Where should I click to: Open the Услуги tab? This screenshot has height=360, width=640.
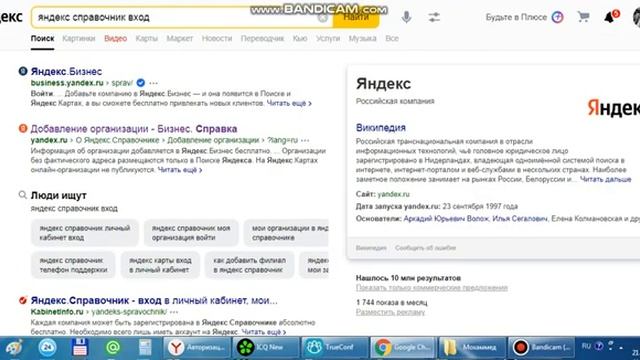(328, 38)
